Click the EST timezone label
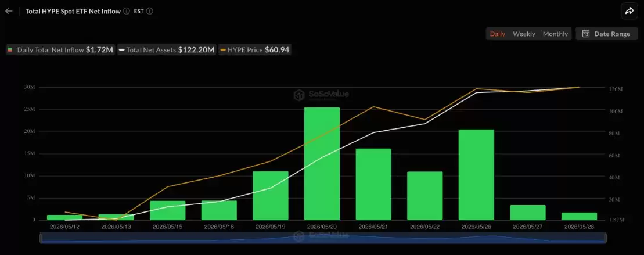Screen dimensions: 644x255 point(139,11)
